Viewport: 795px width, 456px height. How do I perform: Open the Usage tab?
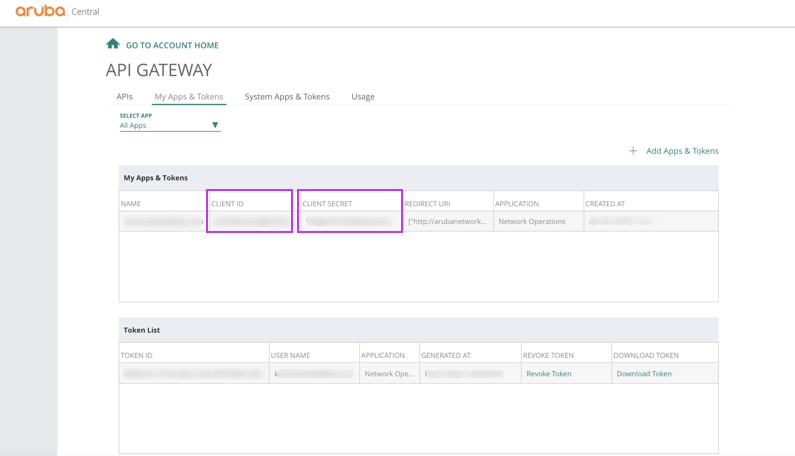[363, 97]
